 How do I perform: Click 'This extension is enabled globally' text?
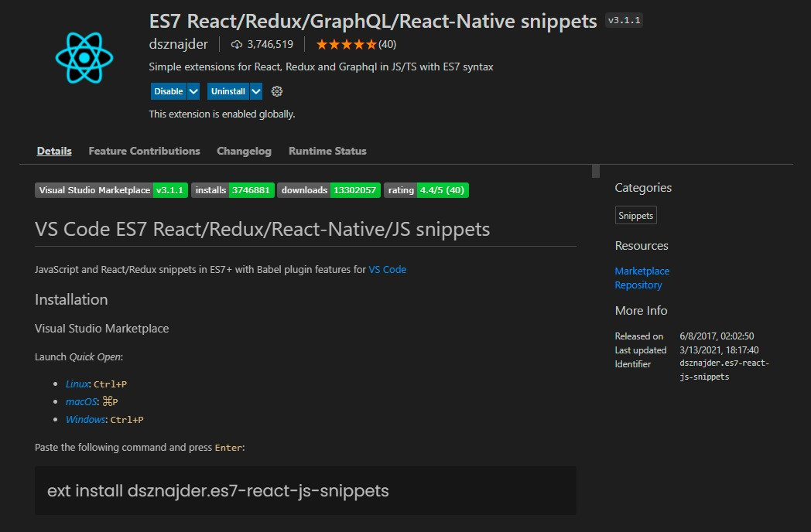pyautogui.click(x=222, y=114)
